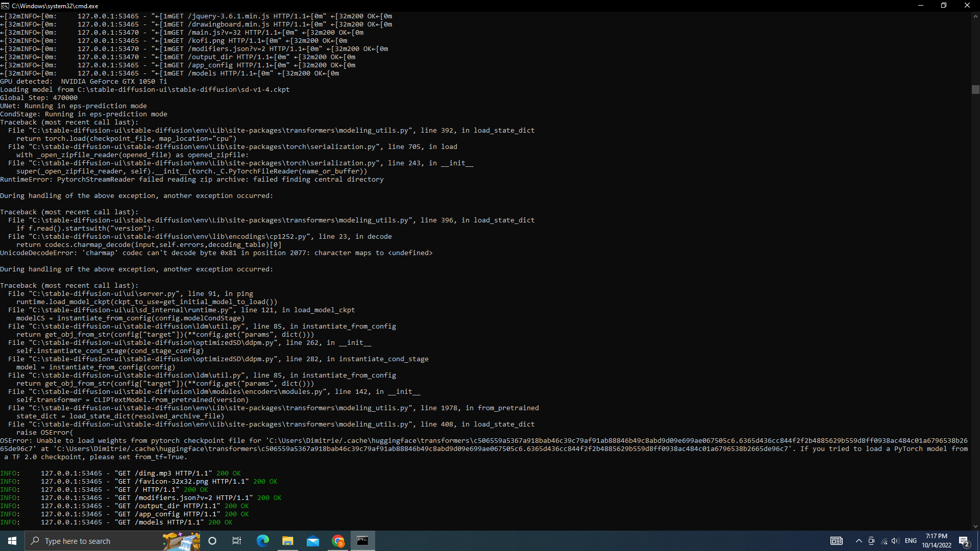
Task: Click the 'GET /ding.mp3 HTTP/1.1' log line
Action: pos(120,473)
